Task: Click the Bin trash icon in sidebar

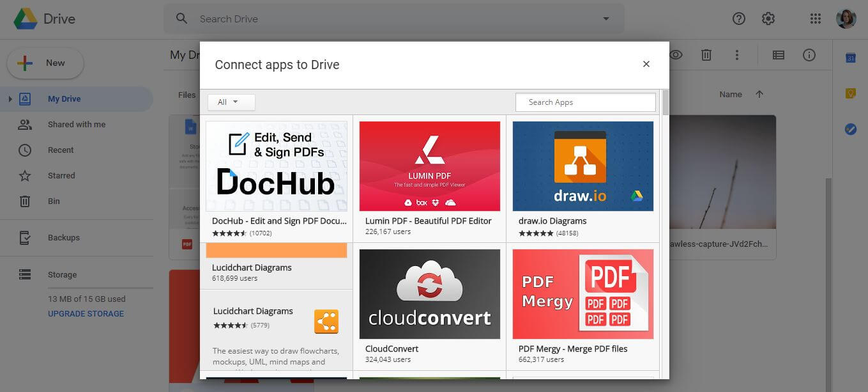Action: [x=25, y=201]
